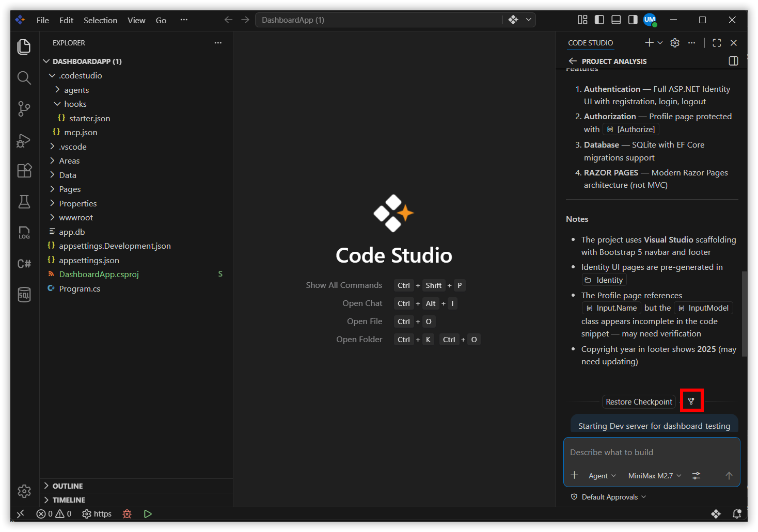Customize layout from the title bar

(582, 20)
